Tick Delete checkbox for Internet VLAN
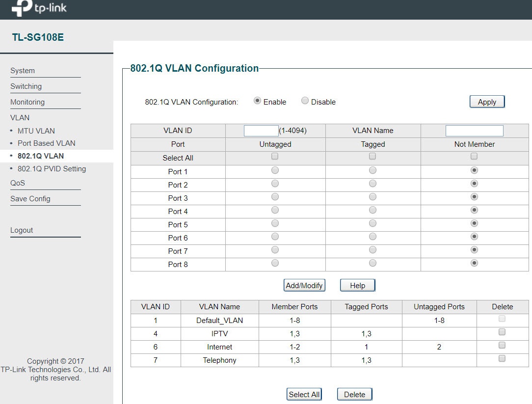The width and height of the screenshot is (532, 404). pos(502,345)
